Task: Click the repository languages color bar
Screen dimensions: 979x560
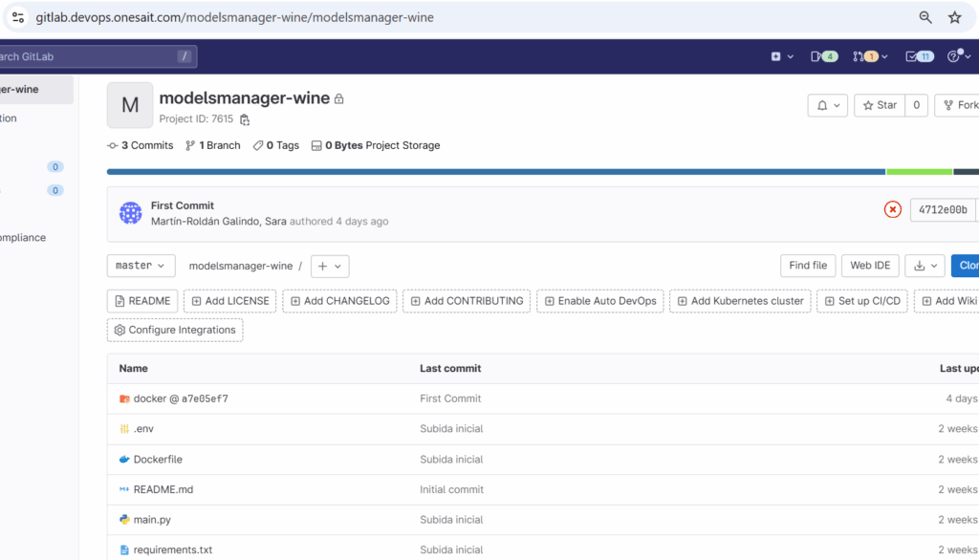Action: [x=495, y=172]
